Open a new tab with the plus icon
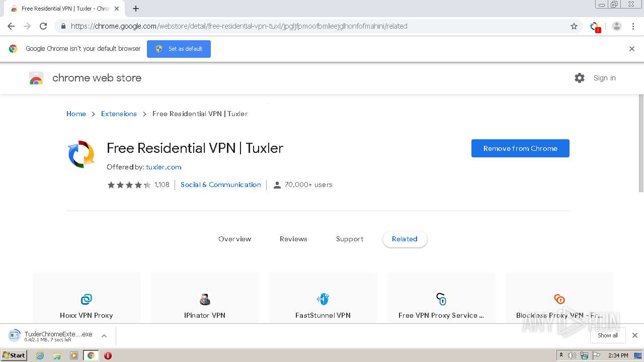The width and height of the screenshot is (644, 362). pyautogui.click(x=136, y=9)
